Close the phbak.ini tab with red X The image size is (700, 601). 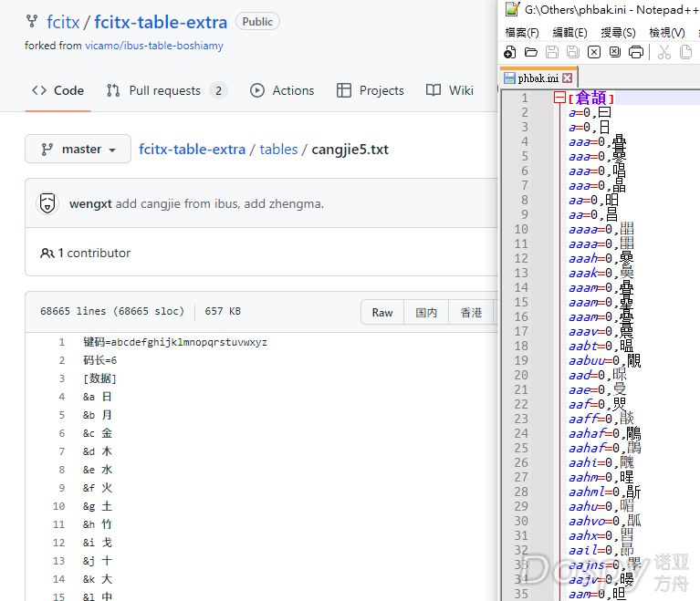click(x=568, y=78)
